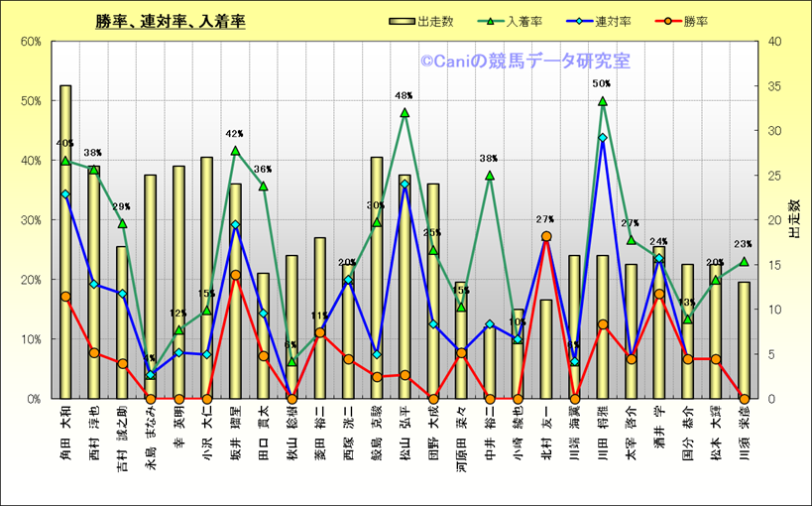Click the blue diamond 連対率 legend marker
This screenshot has height=506, width=812.
click(x=578, y=20)
